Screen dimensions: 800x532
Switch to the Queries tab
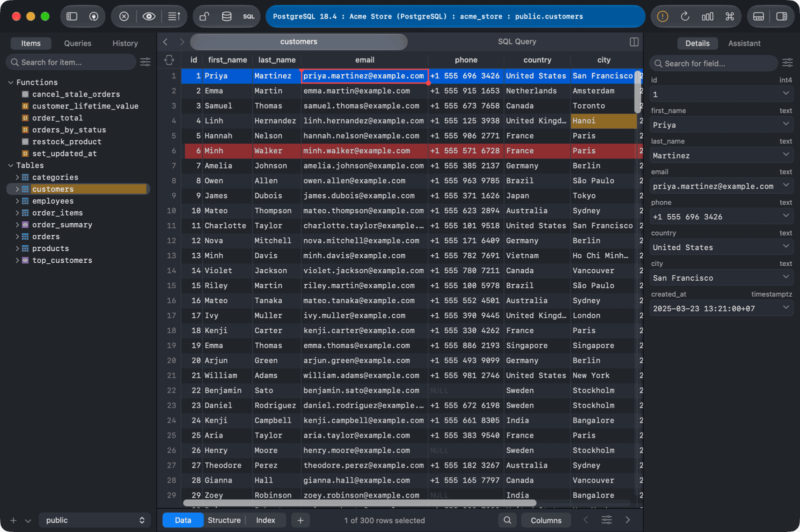(77, 43)
